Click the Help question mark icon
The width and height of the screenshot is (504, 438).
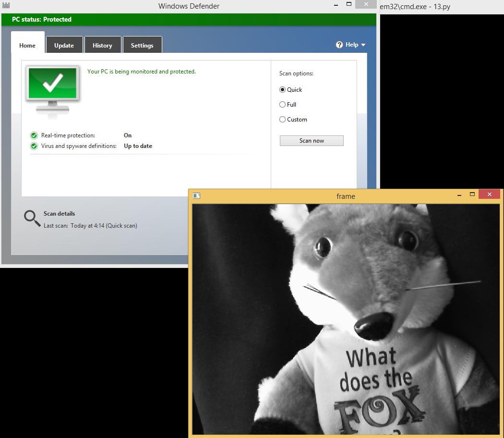click(x=339, y=44)
